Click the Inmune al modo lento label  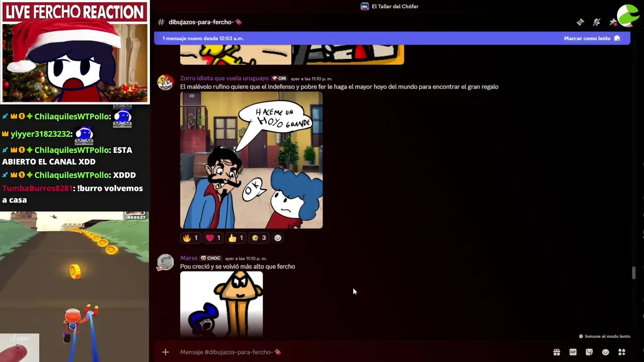click(604, 336)
